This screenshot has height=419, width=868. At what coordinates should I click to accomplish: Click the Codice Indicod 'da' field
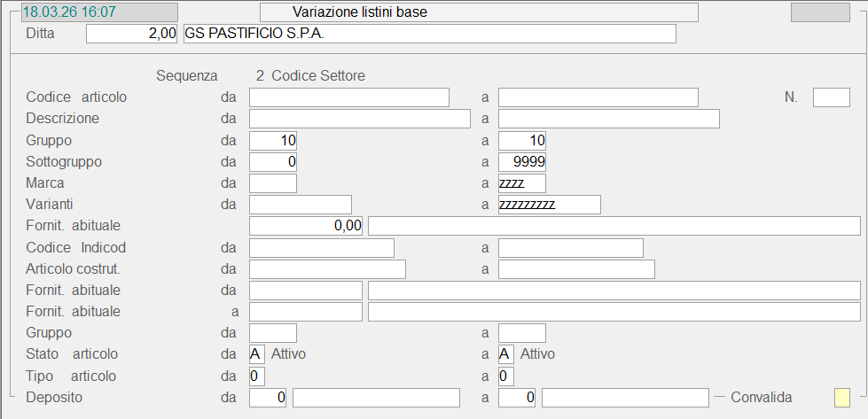pos(322,247)
